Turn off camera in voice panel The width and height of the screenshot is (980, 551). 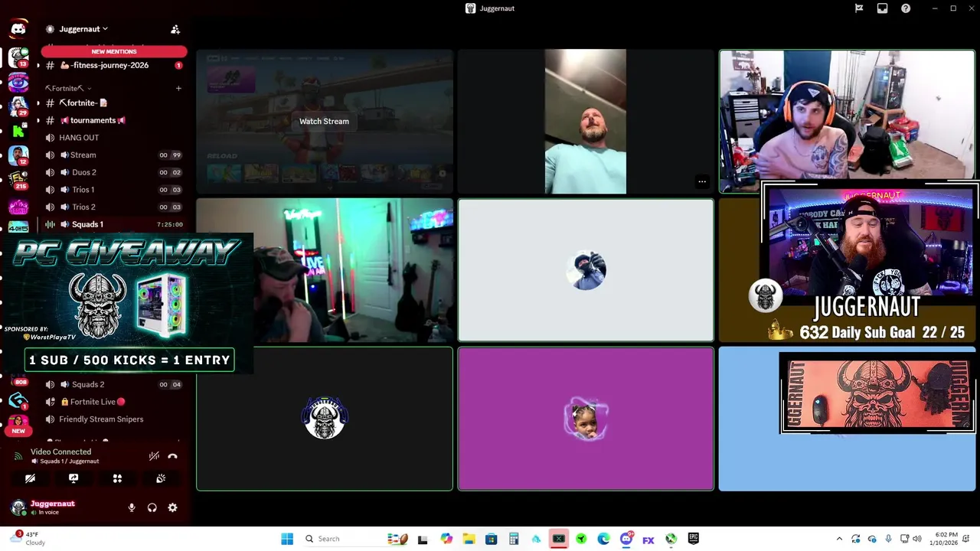click(30, 478)
